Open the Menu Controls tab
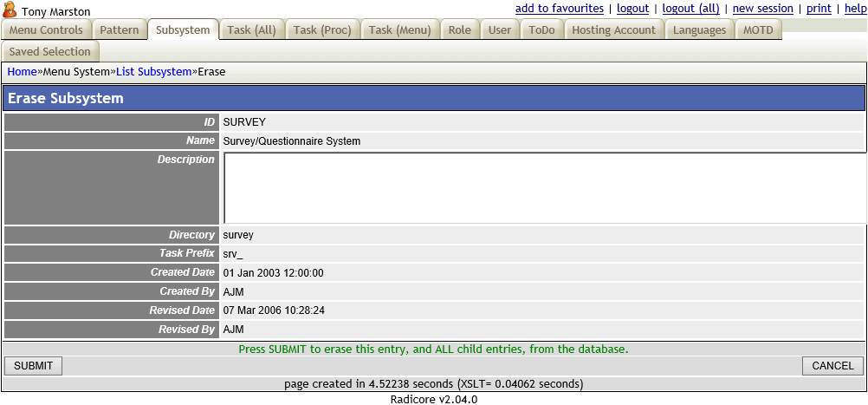Image resolution: width=868 pixels, height=405 pixels. click(46, 30)
